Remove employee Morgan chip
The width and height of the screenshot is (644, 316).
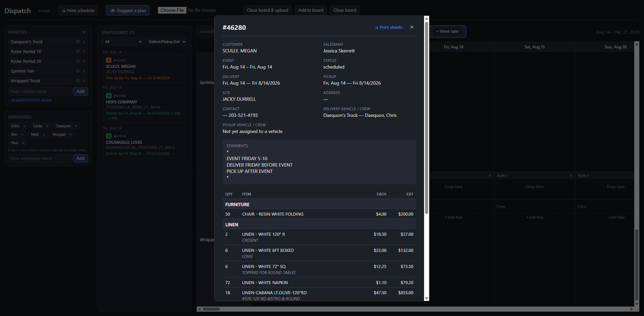pos(71,135)
